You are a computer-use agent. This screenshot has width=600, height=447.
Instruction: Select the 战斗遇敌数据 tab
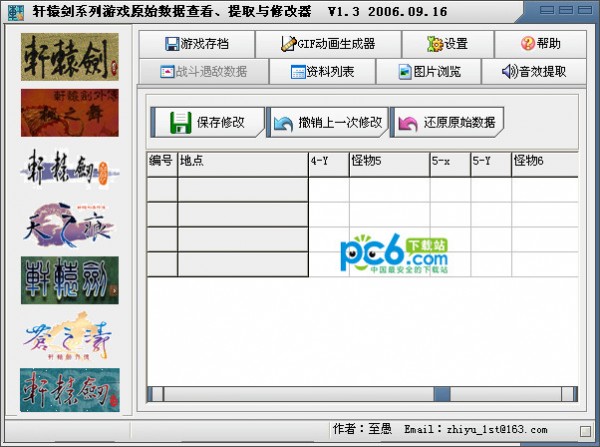pyautogui.click(x=204, y=72)
